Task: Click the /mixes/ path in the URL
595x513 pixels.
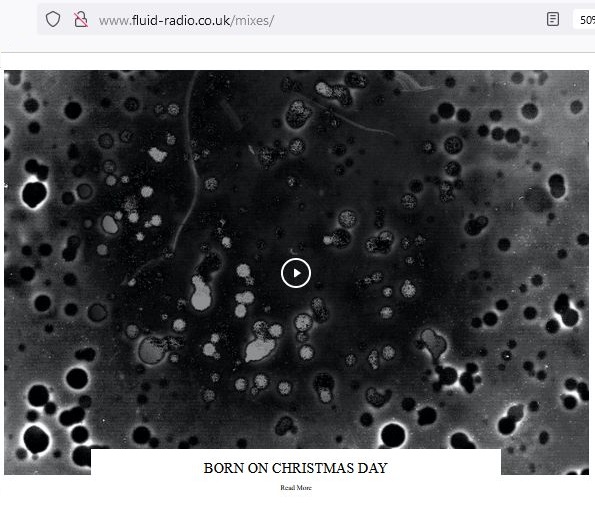Action: click(x=252, y=20)
